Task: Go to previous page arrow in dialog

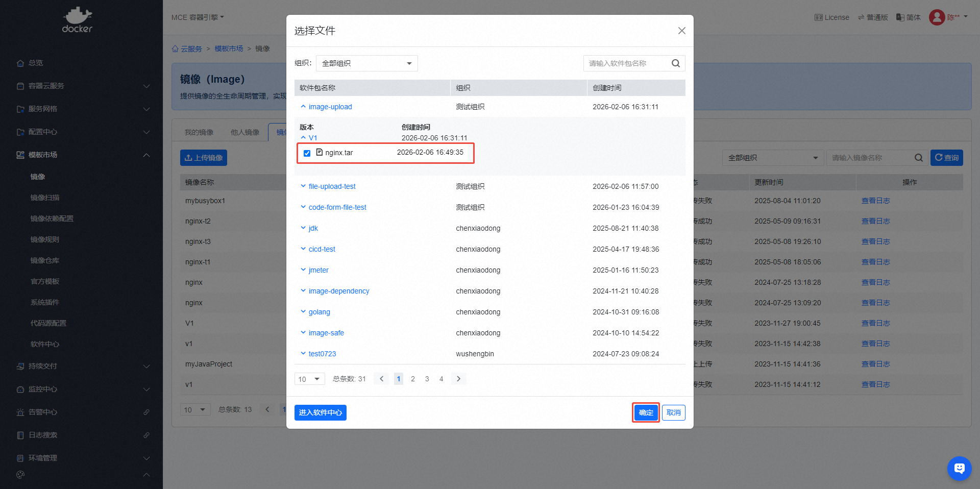Action: (381, 379)
